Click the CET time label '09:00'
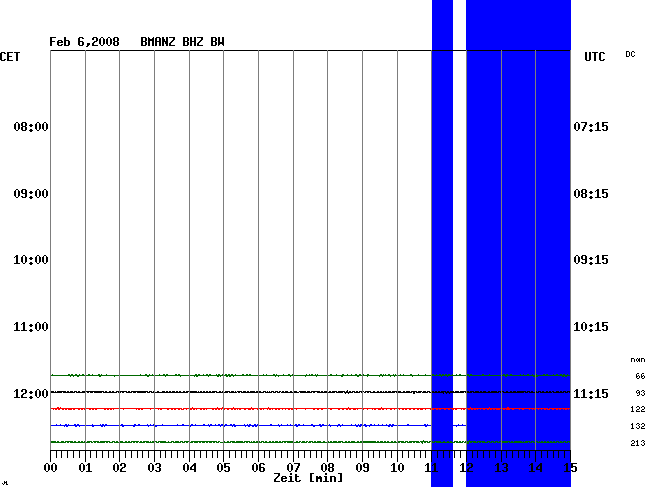 pos(31,194)
